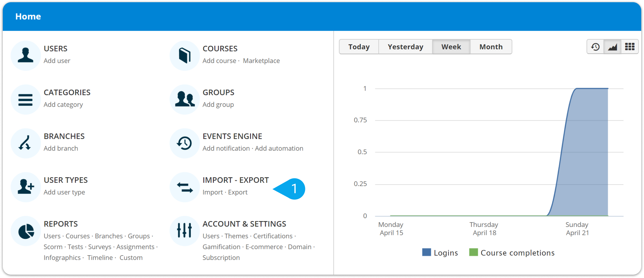The image size is (644, 278).
Task: Click the Import link
Action: (213, 192)
